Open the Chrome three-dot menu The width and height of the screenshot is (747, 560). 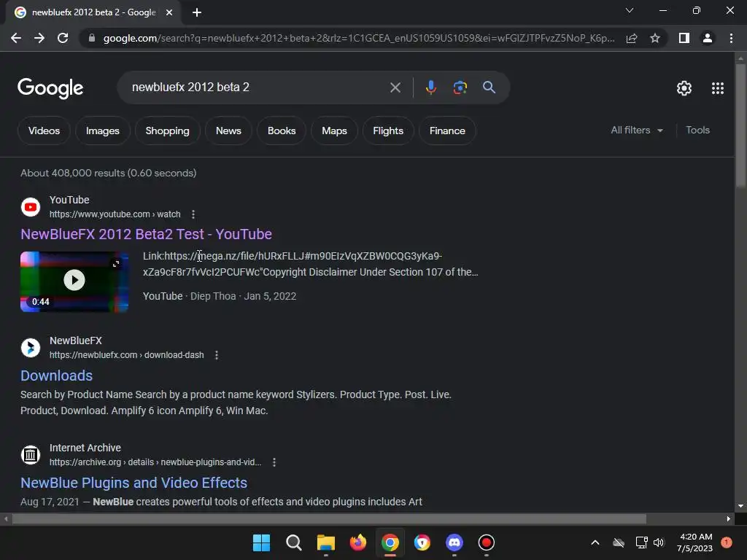pos(731,38)
